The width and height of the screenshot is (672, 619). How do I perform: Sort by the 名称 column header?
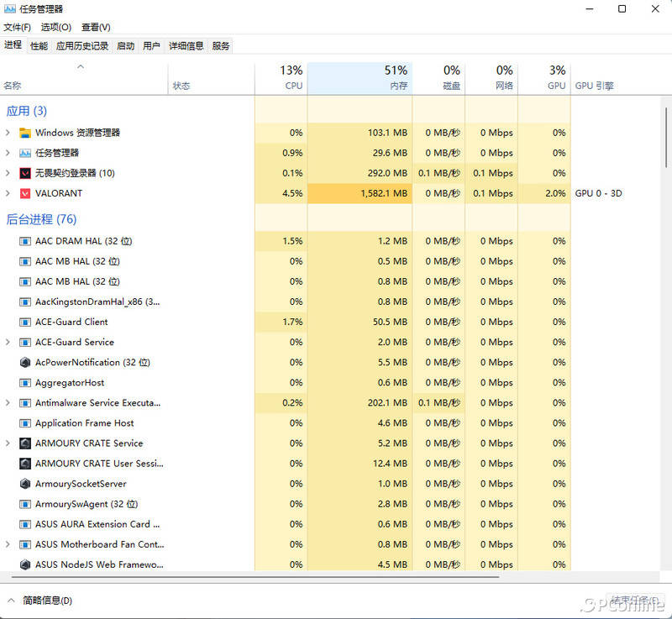(x=84, y=79)
